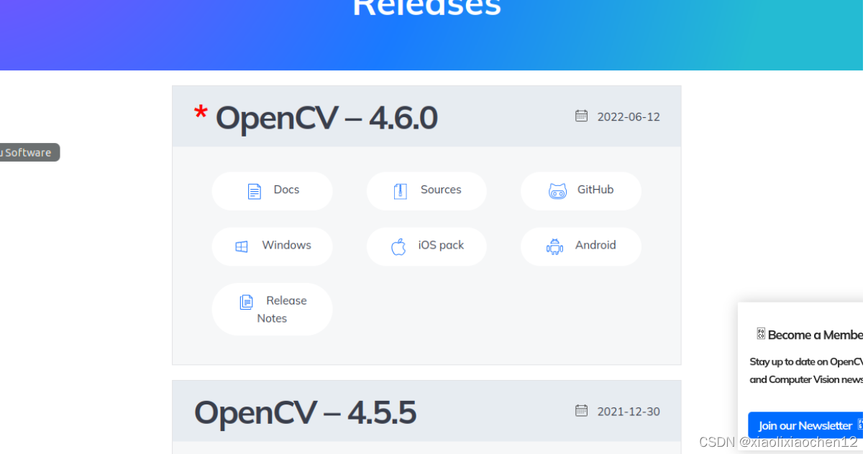Download the Windows package

click(272, 246)
